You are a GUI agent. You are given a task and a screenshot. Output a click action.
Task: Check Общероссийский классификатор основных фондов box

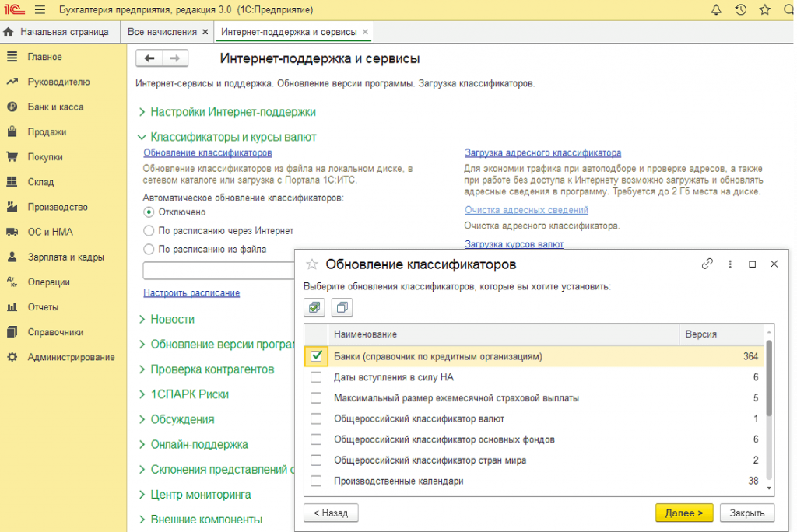tap(316, 439)
